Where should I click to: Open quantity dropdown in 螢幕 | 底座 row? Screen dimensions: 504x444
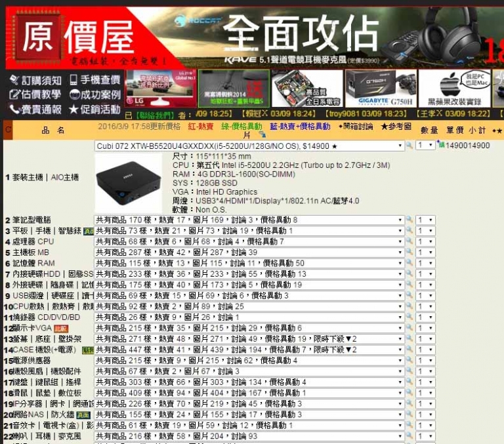coord(425,339)
